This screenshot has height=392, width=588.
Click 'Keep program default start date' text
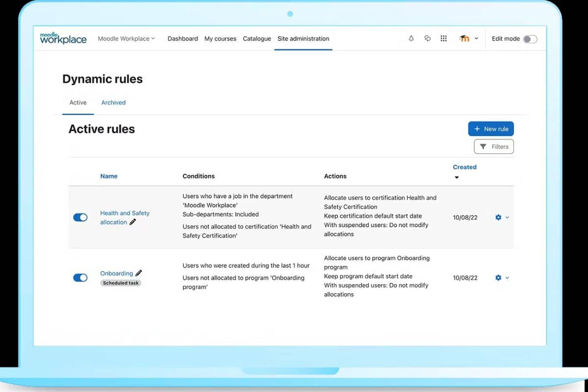point(368,276)
